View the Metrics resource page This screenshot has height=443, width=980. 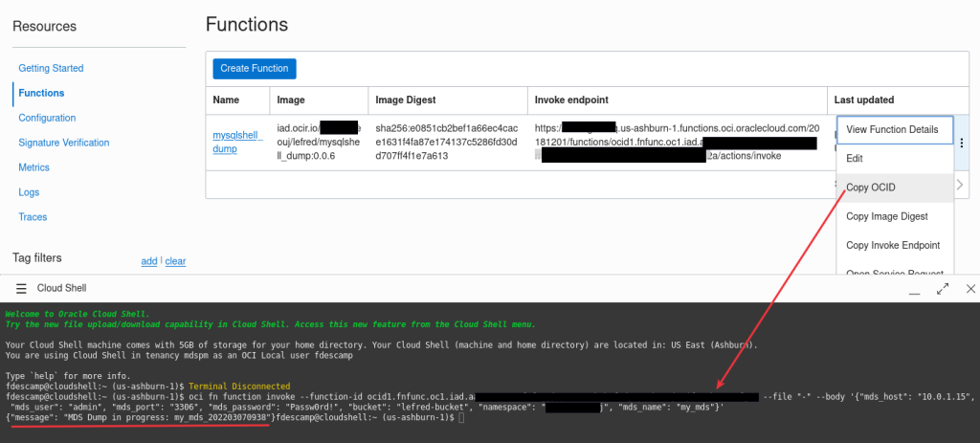coord(34,167)
